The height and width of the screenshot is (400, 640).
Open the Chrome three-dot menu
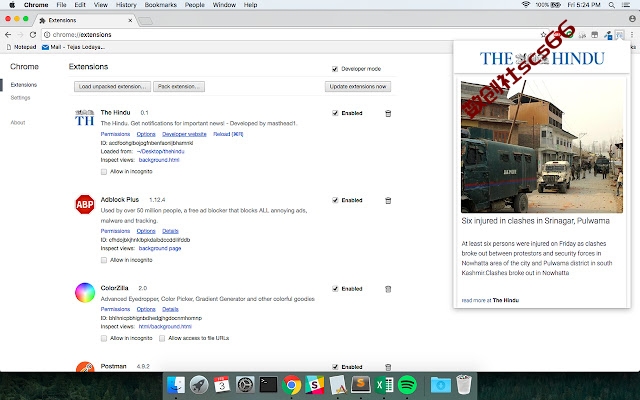coord(632,35)
